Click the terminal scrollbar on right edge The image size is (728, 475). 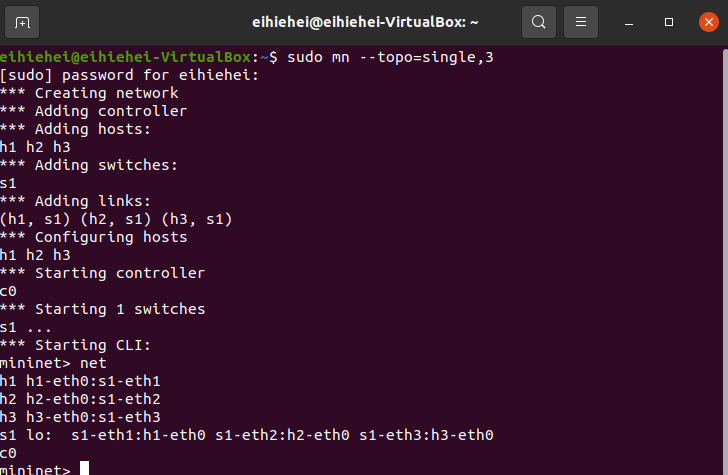click(725, 260)
